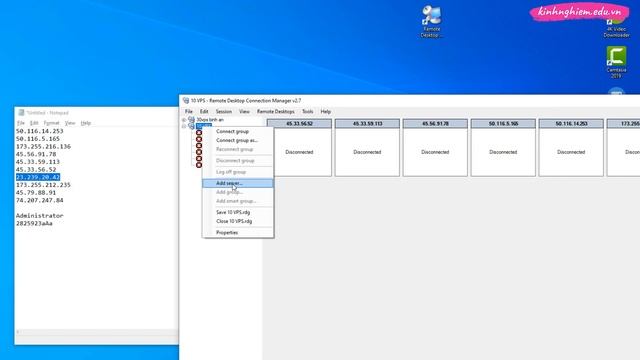Select the '30vps binh an' tree node
The width and height of the screenshot is (640, 360).
pyautogui.click(x=210, y=120)
